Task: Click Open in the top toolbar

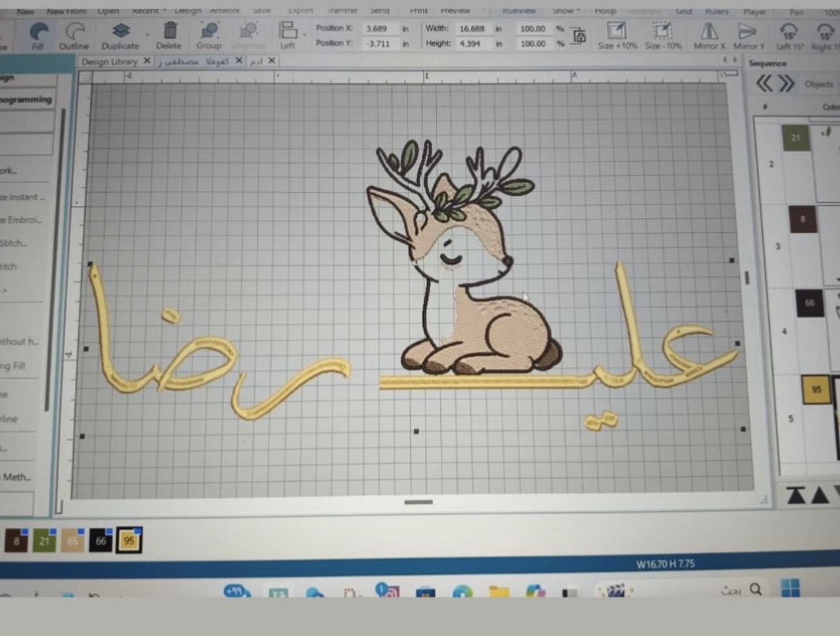Action: point(108,11)
